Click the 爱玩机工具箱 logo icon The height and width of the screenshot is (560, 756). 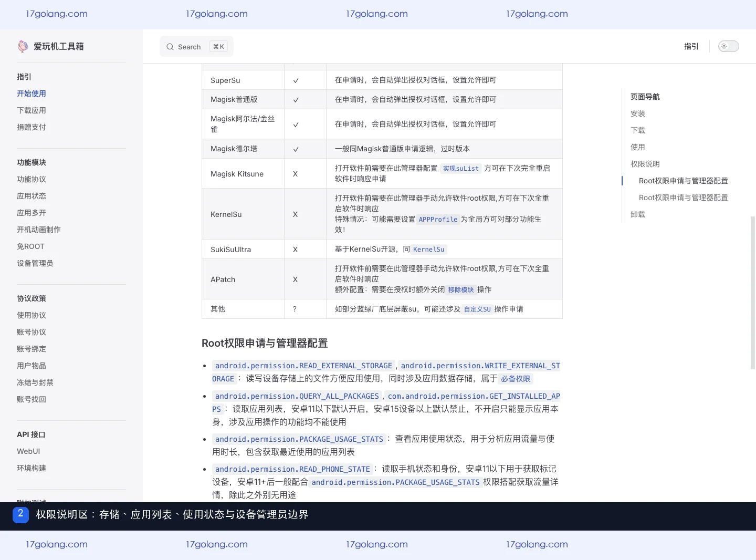[23, 46]
